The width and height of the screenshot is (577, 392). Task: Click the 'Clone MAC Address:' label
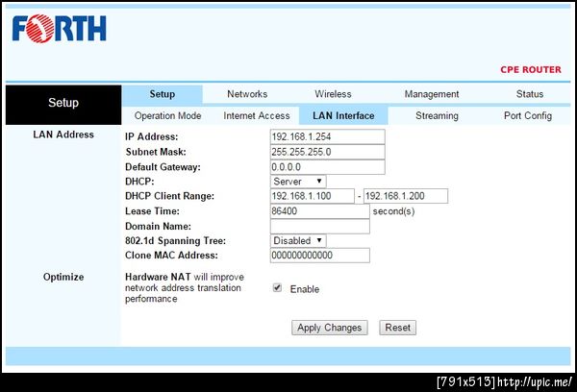(x=171, y=256)
